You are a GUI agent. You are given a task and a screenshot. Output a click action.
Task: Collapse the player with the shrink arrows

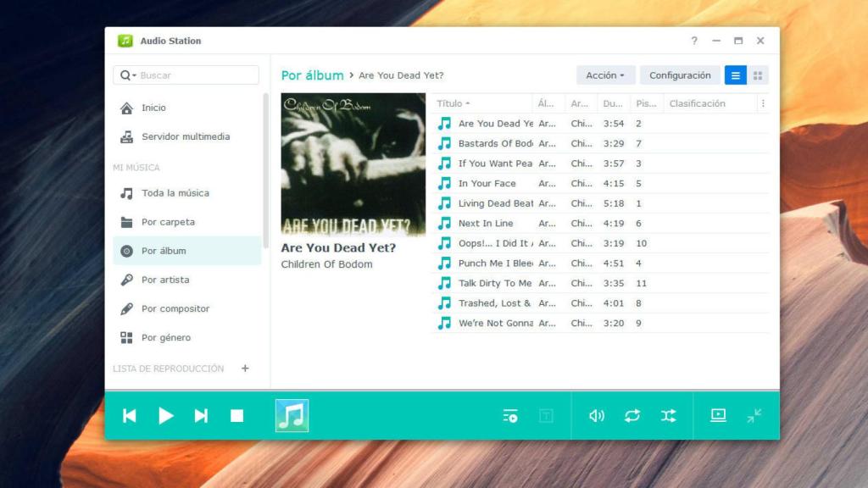click(753, 415)
